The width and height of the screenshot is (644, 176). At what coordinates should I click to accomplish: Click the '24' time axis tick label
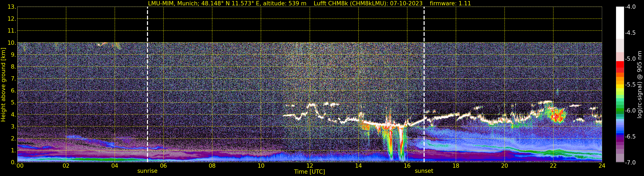pyautogui.click(x=602, y=166)
